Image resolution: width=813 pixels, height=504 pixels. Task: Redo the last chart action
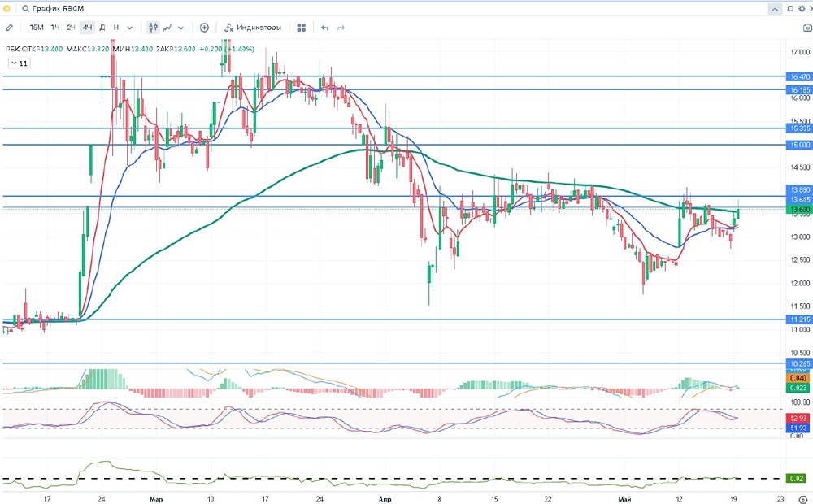(x=341, y=28)
